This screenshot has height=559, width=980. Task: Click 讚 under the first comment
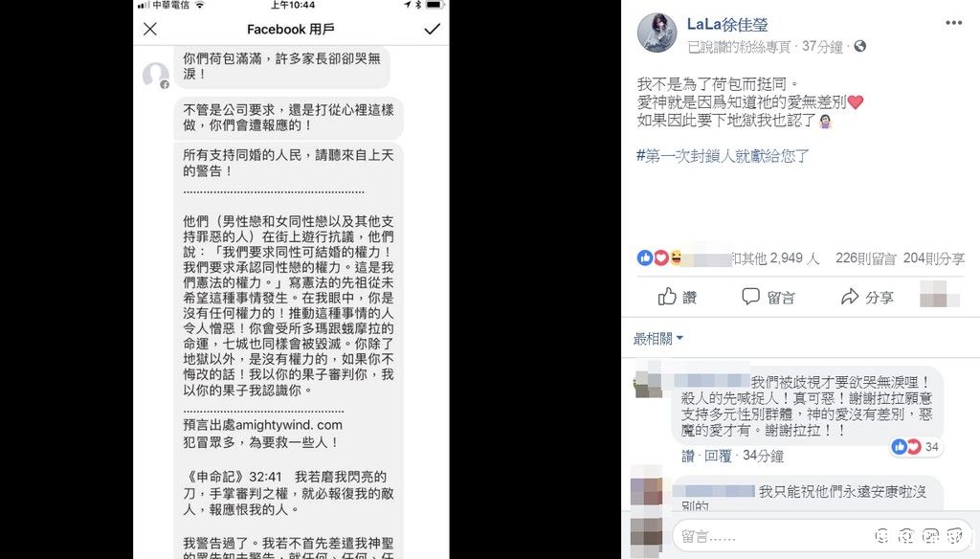click(688, 456)
